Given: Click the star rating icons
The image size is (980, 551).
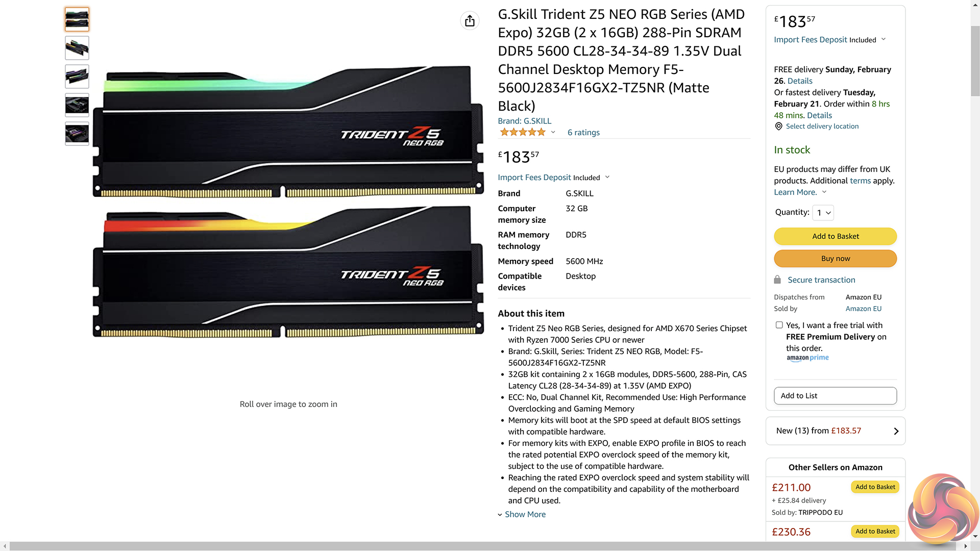Looking at the screenshot, I should pos(523,132).
